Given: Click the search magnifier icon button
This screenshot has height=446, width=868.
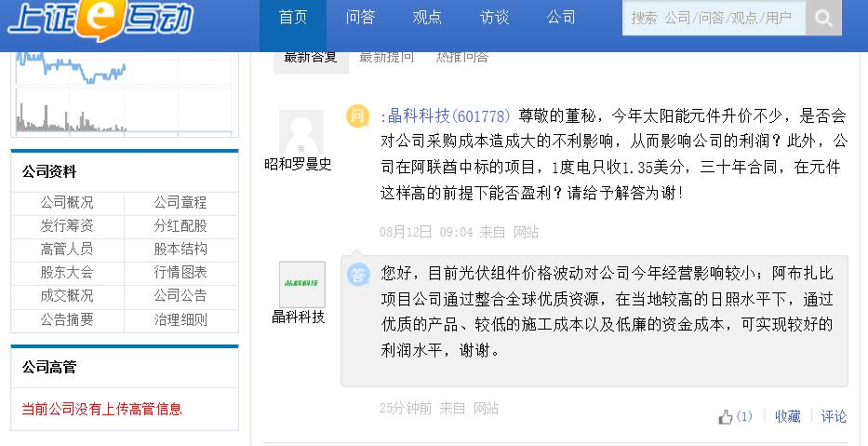Looking at the screenshot, I should pos(823,18).
